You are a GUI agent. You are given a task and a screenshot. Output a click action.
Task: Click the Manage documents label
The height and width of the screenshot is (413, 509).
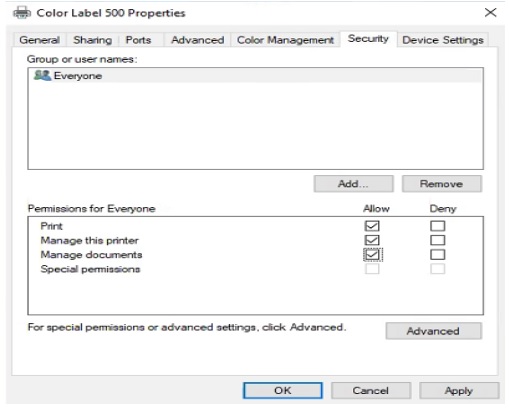pyautogui.click(x=91, y=255)
